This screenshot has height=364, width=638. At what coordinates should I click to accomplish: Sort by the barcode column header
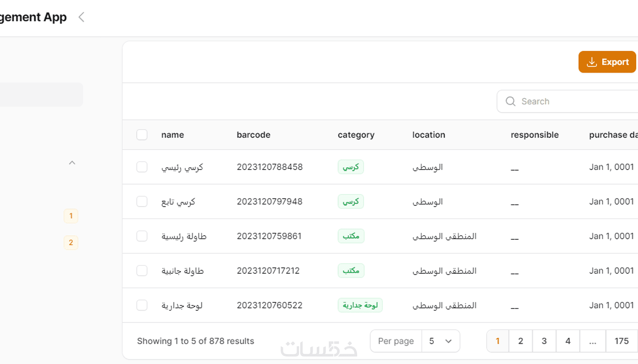[253, 135]
